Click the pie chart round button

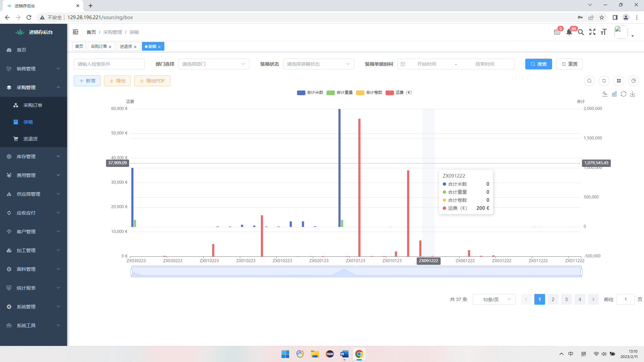click(633, 81)
